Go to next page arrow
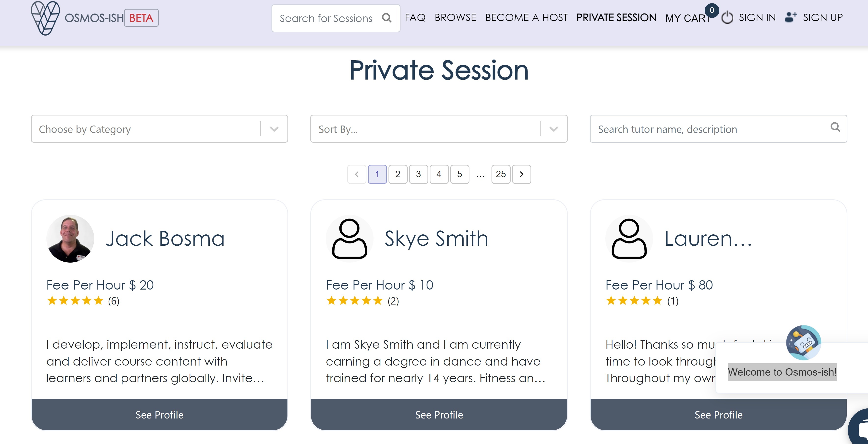This screenshot has height=444, width=868. (521, 174)
